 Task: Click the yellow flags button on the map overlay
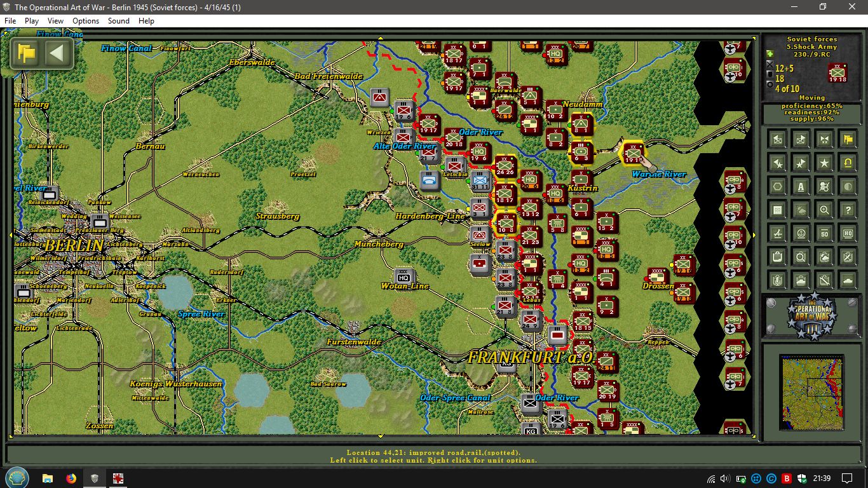(27, 53)
